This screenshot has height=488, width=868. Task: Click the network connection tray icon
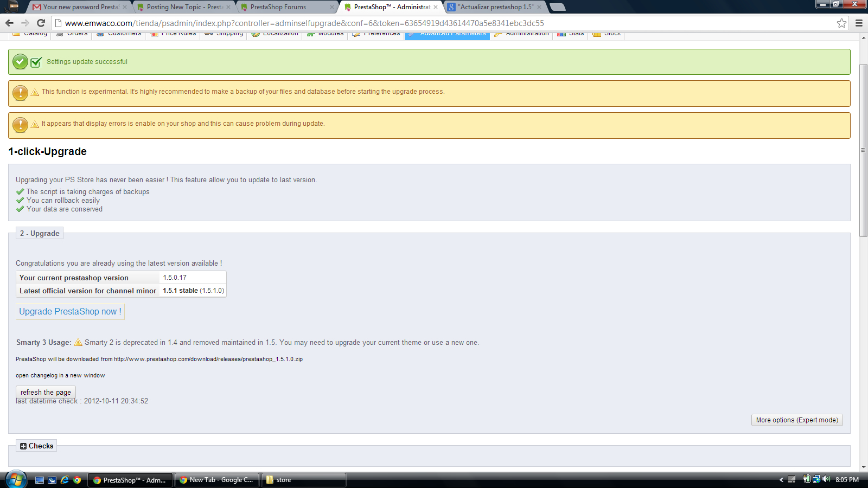click(816, 479)
